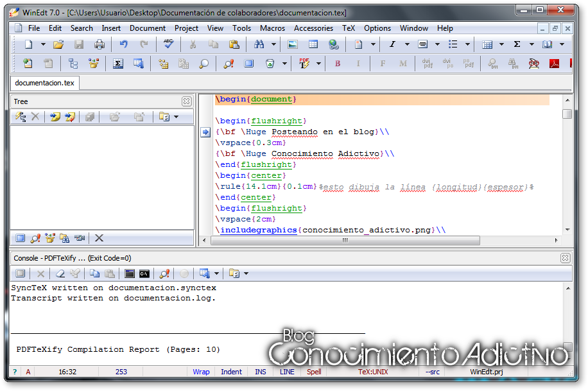Click the build tree lightning icon in the Tree panel
Screen dimensions: 588x391
pos(21,117)
